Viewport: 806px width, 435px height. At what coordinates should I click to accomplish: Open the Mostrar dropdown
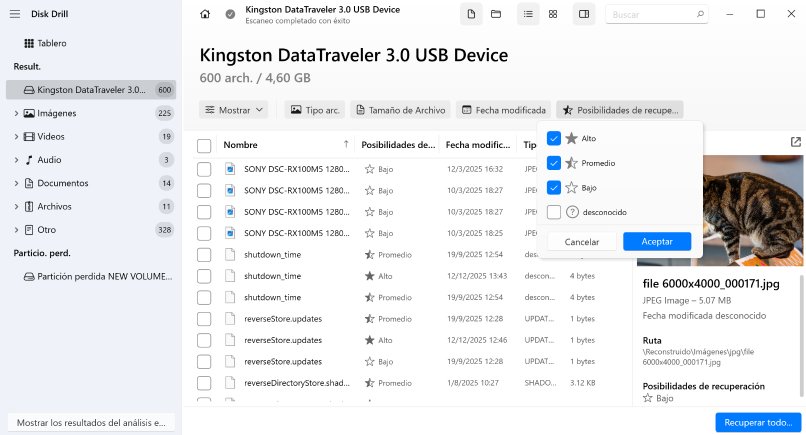[x=234, y=110]
